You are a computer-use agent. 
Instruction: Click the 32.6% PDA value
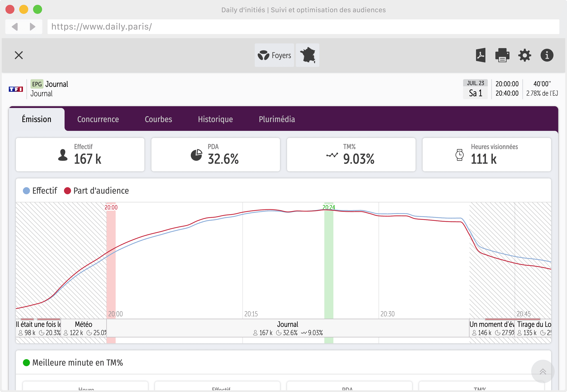click(x=223, y=159)
